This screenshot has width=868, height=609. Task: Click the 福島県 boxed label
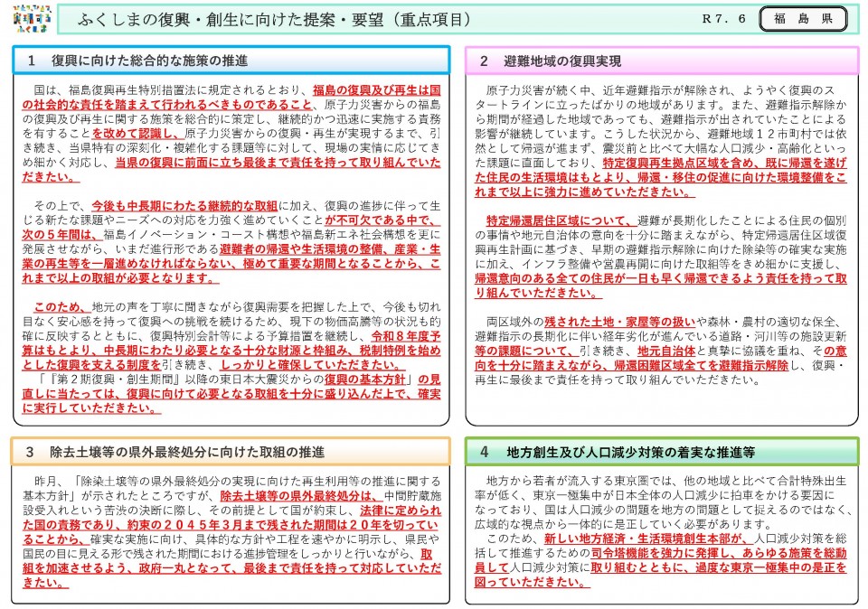click(x=807, y=19)
